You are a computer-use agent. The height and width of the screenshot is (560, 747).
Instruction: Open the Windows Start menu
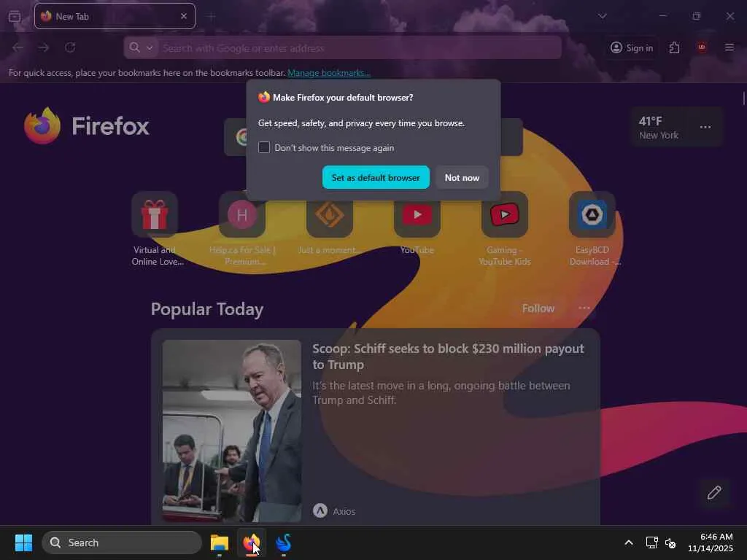[x=23, y=542]
